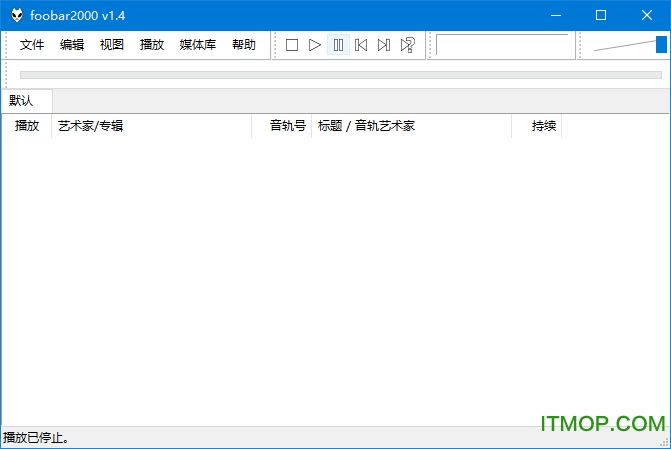Image resolution: width=671 pixels, height=449 pixels.
Task: Sort by 音轨号 column header
Action: (282, 126)
